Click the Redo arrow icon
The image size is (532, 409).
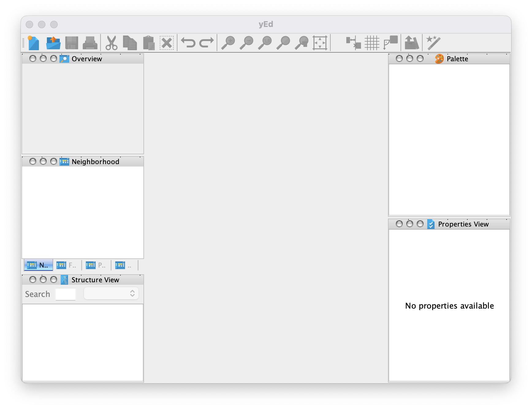[x=207, y=43]
